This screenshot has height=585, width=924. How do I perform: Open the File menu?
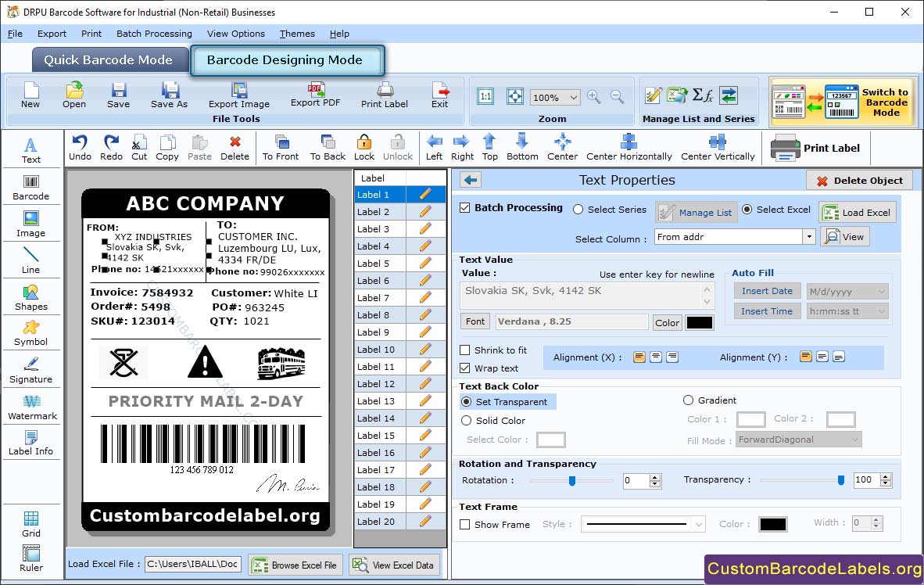15,34
